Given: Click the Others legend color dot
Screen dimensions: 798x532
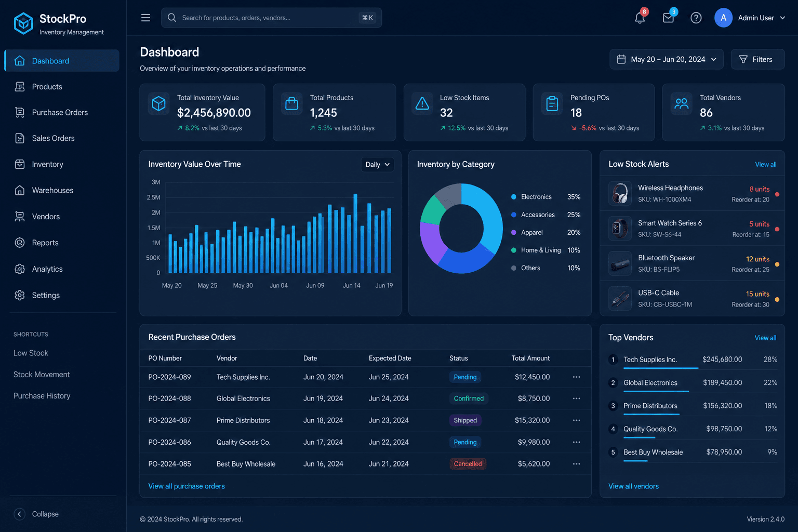Looking at the screenshot, I should [514, 268].
